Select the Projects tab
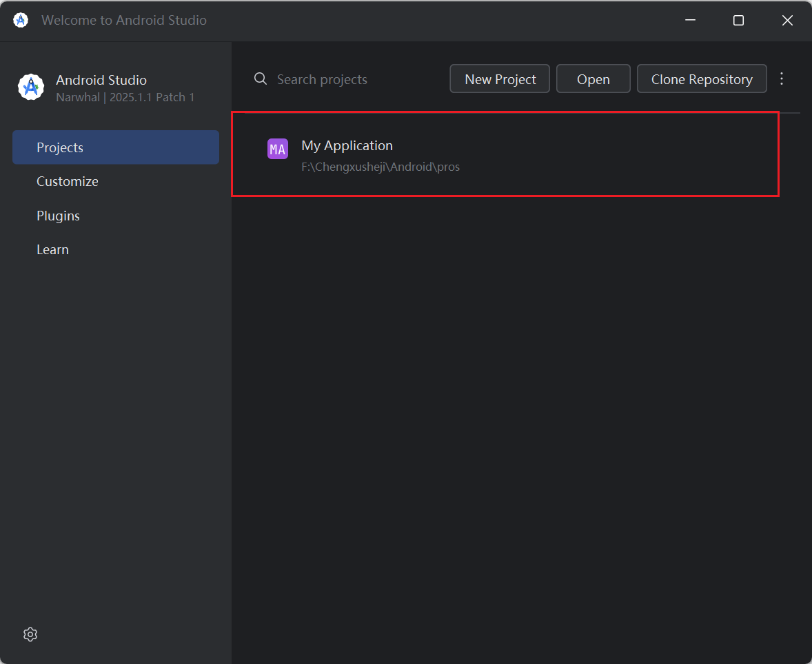This screenshot has width=812, height=664. coord(116,147)
